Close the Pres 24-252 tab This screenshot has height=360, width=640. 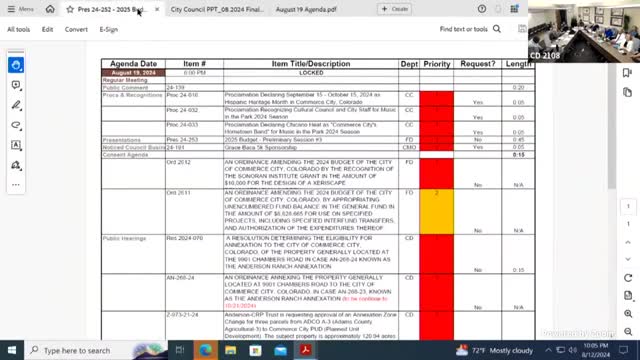(x=157, y=9)
